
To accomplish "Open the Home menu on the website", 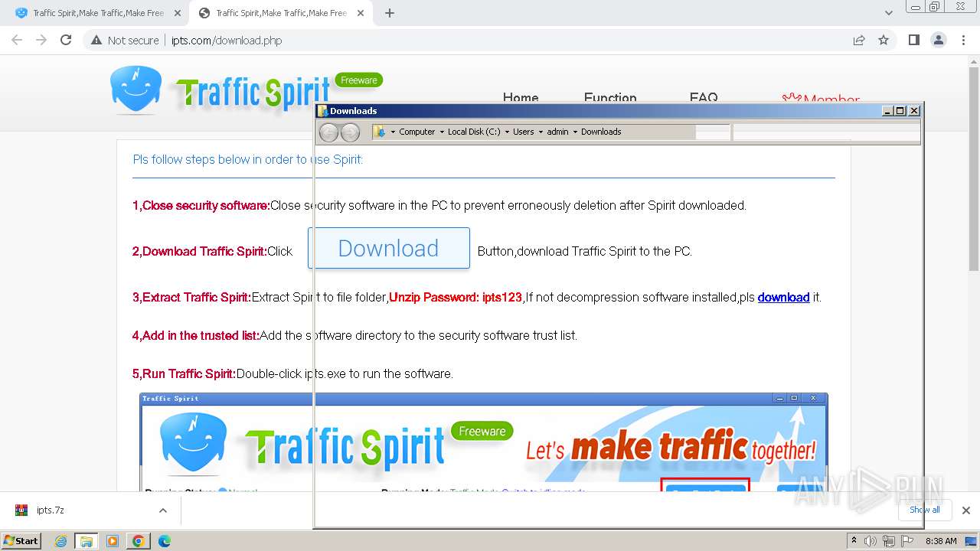I will [x=521, y=98].
